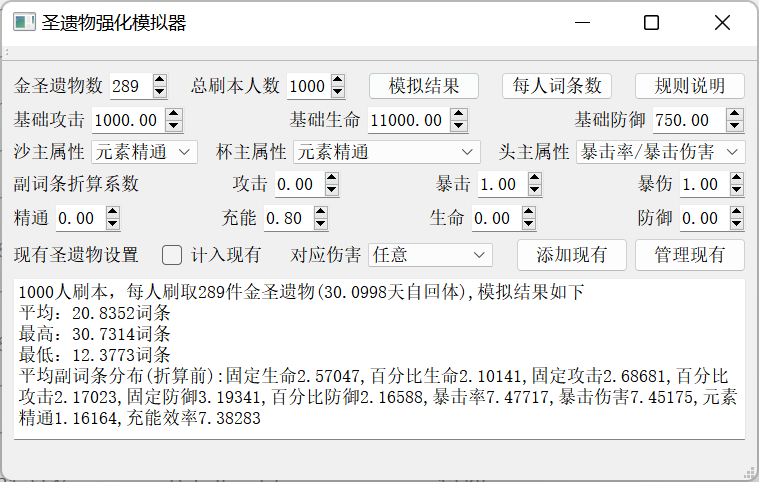Focus the 基础攻击 field 1000.00
This screenshot has height=482, width=759.
pyautogui.click(x=129, y=120)
